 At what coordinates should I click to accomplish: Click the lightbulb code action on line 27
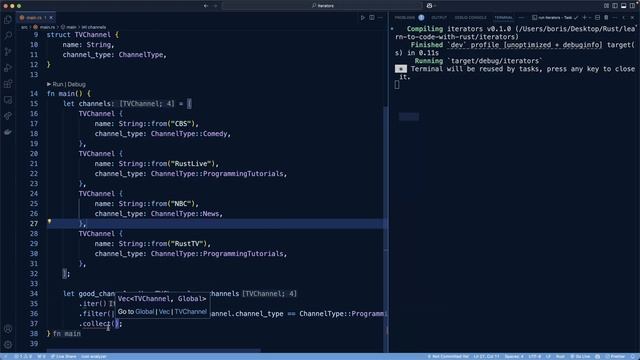pyautogui.click(x=49, y=222)
